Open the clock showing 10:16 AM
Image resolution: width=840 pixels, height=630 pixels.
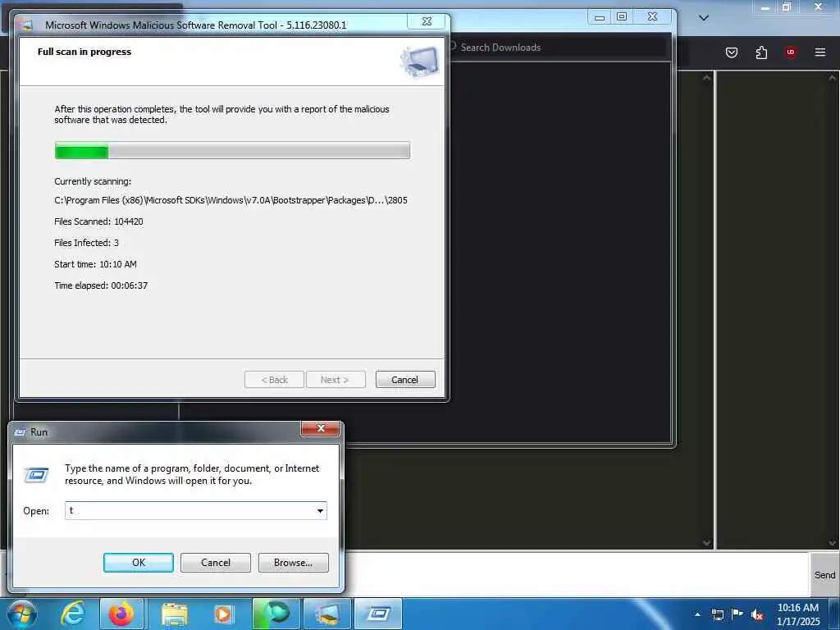797,614
